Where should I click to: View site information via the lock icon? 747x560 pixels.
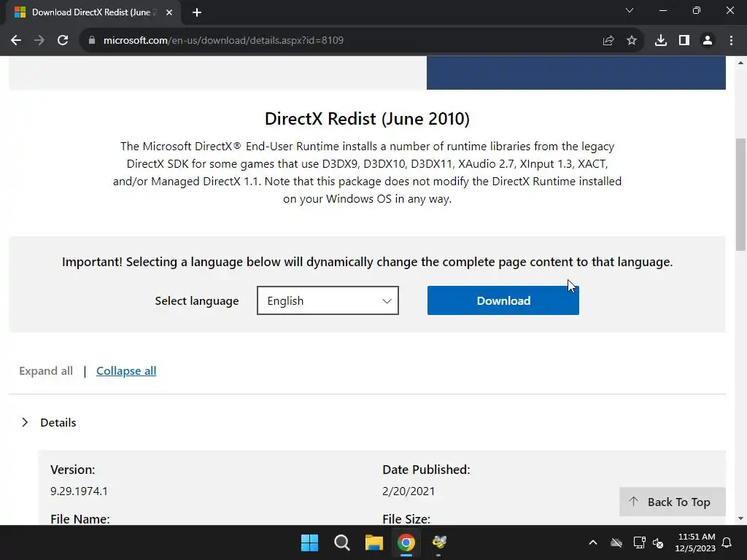[x=92, y=41]
